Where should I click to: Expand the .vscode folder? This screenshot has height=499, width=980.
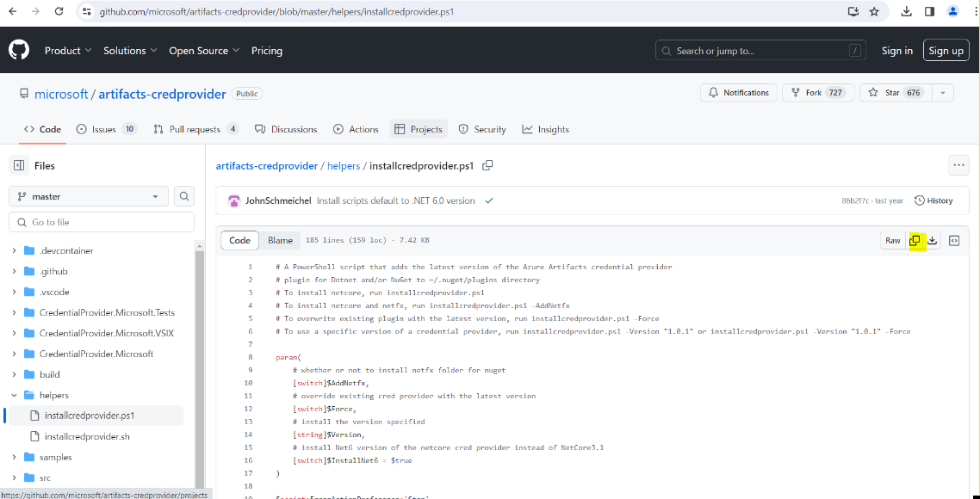point(15,293)
